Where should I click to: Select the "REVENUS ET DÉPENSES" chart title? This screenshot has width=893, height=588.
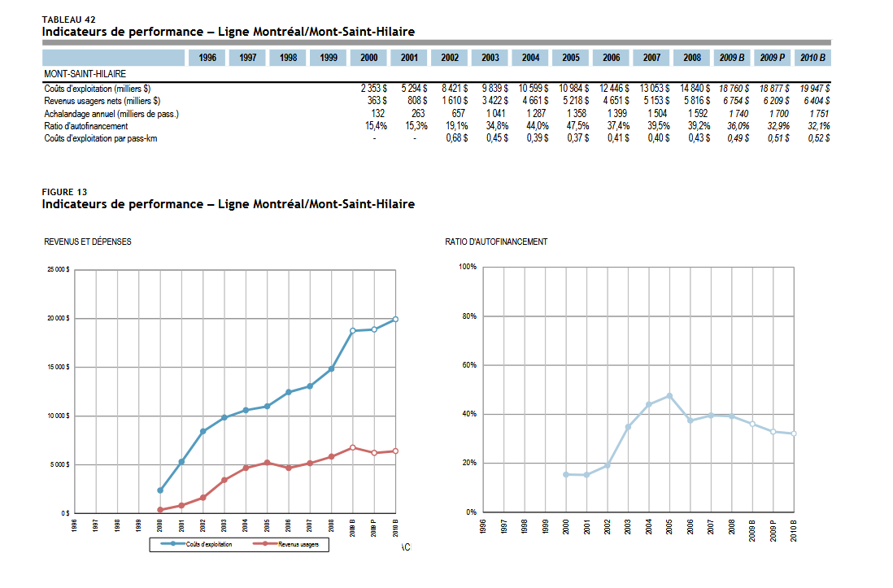coord(87,242)
